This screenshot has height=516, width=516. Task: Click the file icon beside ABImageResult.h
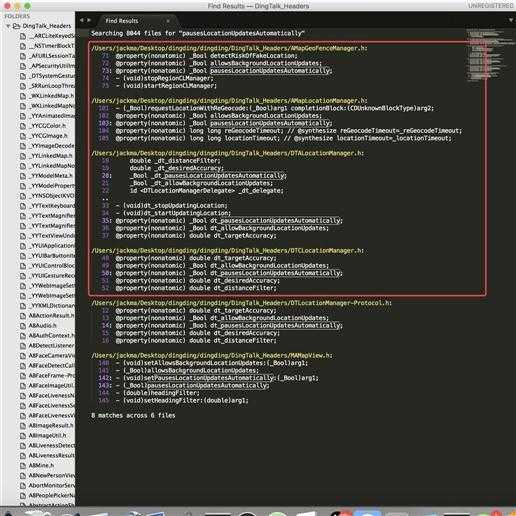(23, 426)
